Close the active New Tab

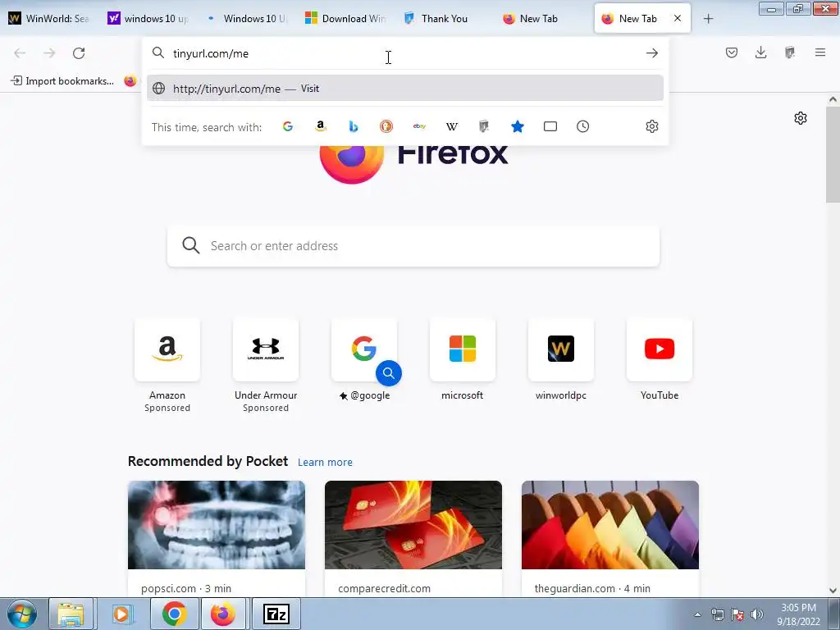coord(678,18)
